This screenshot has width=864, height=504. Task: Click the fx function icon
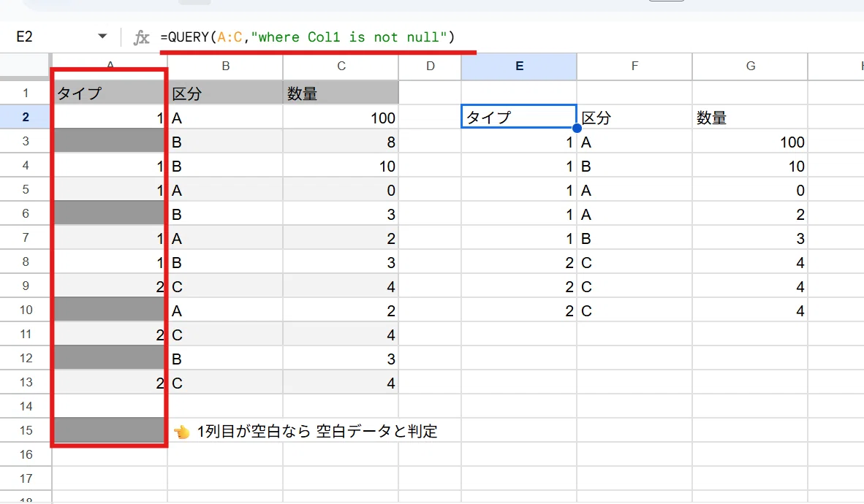pyautogui.click(x=141, y=37)
